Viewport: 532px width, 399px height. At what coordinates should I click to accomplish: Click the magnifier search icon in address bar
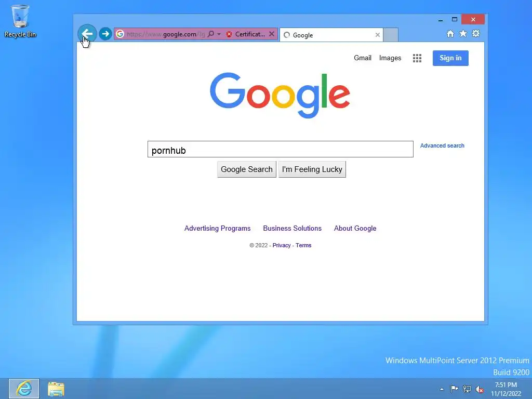click(211, 34)
